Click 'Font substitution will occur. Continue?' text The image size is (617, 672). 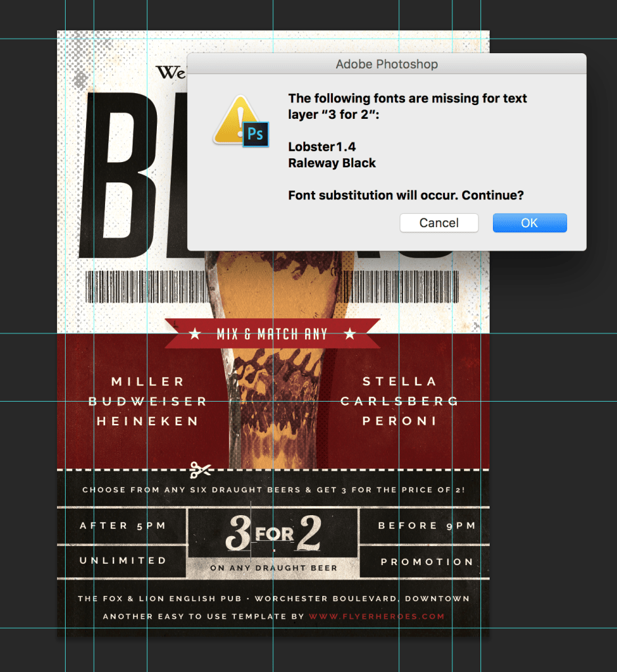click(x=406, y=195)
